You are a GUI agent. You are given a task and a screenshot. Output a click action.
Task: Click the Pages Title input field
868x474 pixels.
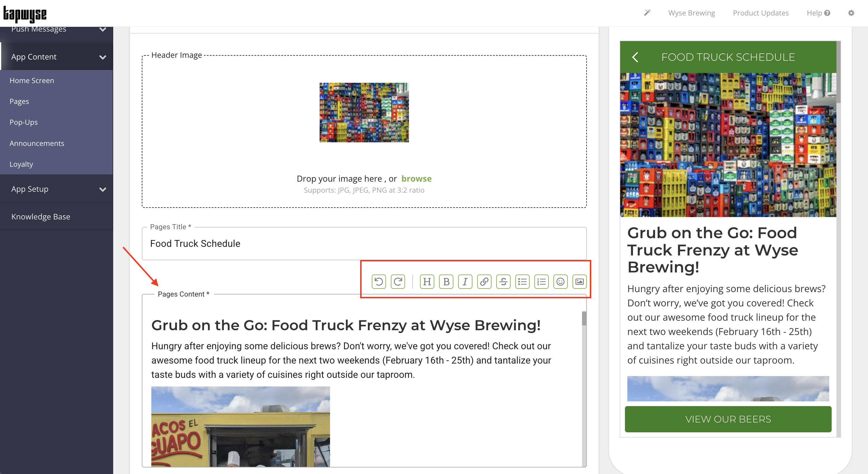[364, 244]
